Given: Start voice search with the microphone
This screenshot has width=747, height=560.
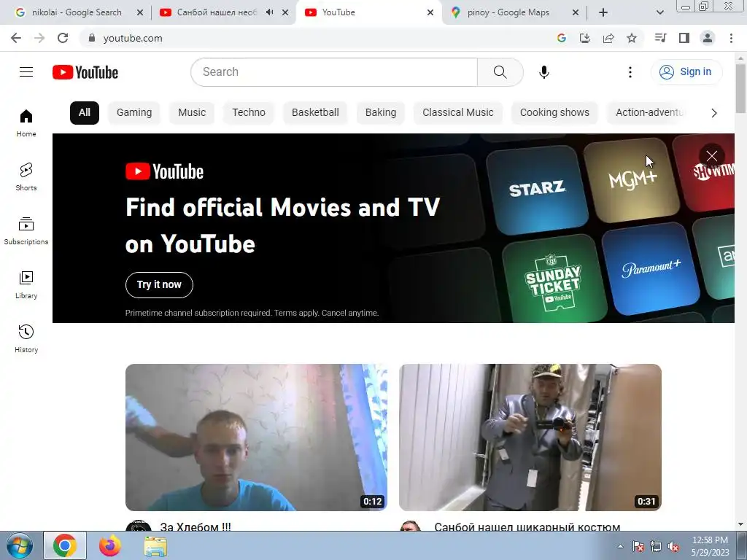Looking at the screenshot, I should [544, 72].
